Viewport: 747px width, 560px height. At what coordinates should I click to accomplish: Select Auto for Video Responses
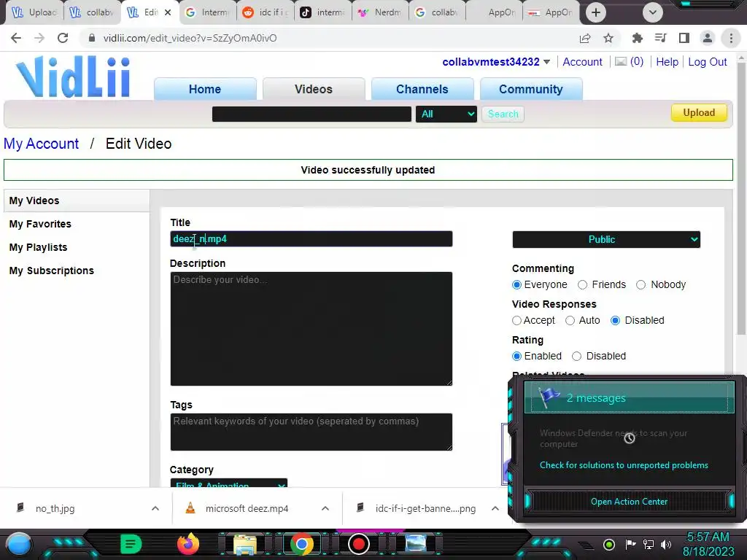(x=570, y=321)
